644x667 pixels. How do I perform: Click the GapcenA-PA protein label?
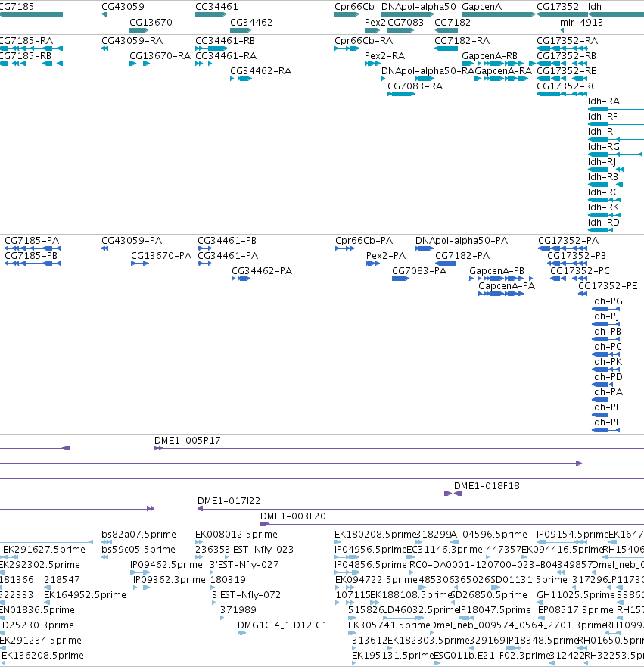point(506,286)
